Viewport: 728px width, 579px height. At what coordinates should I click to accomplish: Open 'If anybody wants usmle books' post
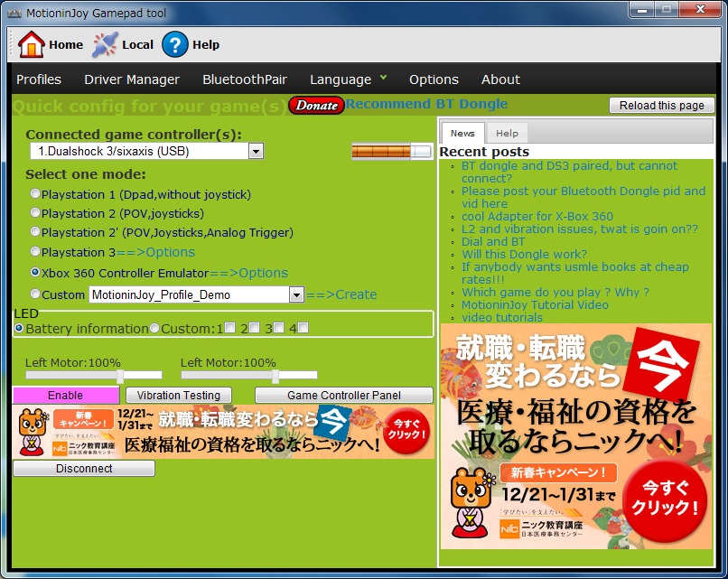(x=574, y=273)
